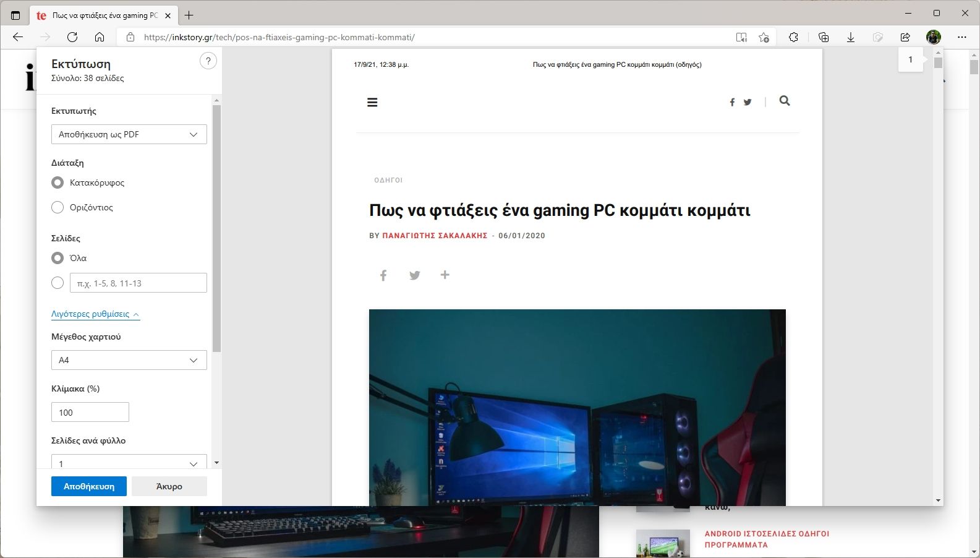This screenshot has height=558, width=980.
Task: Click author link ΠΑΝΑΓΙΩΤΗΣ ΣΑΚΑΛΑΚΗΣ
Action: click(435, 236)
